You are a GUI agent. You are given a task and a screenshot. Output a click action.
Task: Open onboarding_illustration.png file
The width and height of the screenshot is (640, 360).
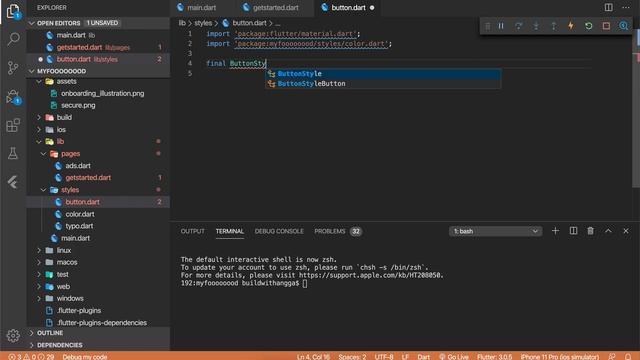point(98,93)
